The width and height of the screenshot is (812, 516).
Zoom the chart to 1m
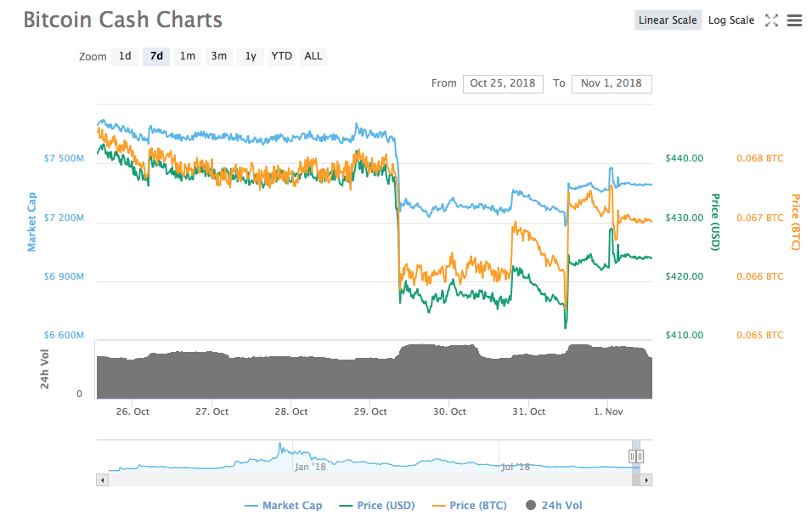tap(188, 57)
